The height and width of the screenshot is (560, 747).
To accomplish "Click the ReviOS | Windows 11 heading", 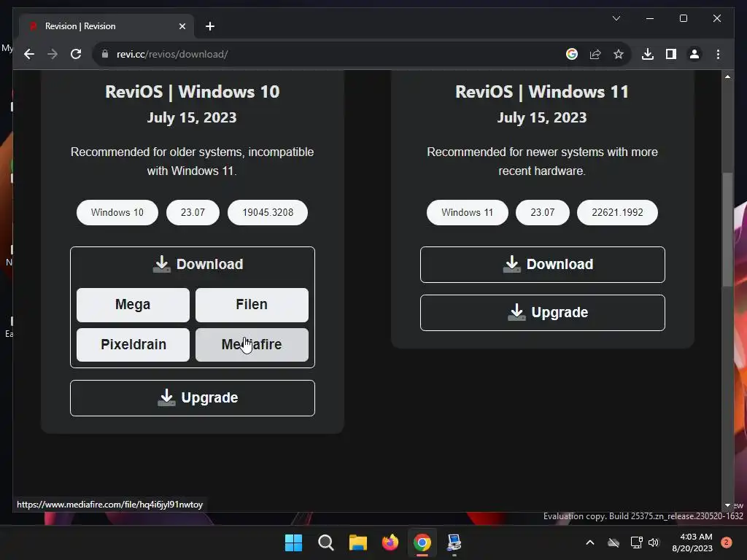I will [x=542, y=91].
